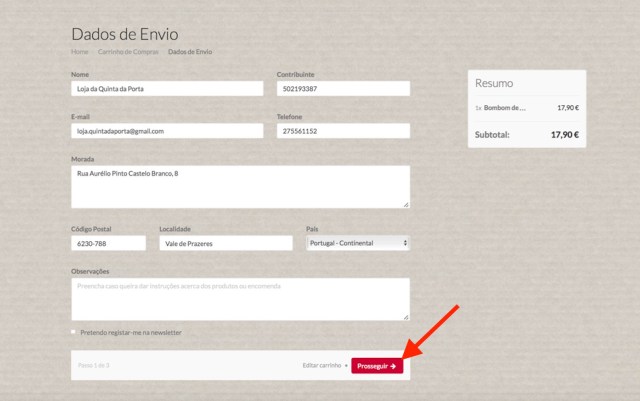Click the Código Postal field
This screenshot has width=640, height=401.
pyautogui.click(x=108, y=243)
